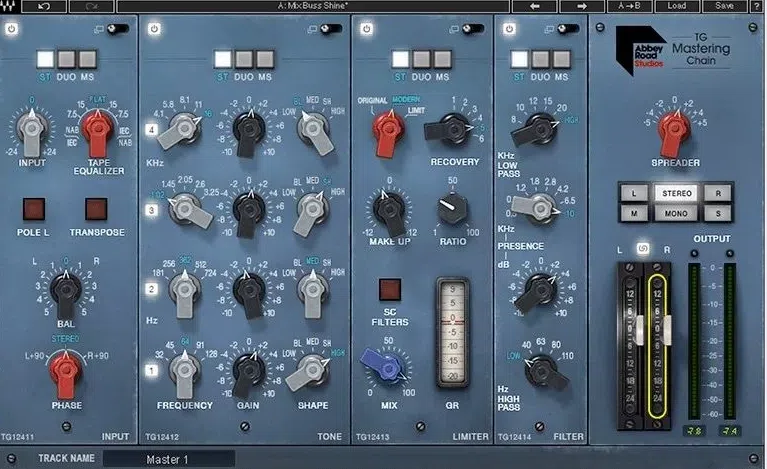Viewport: 767px width, 469px height.
Task: Click band 3 gain knob
Action: (248, 210)
